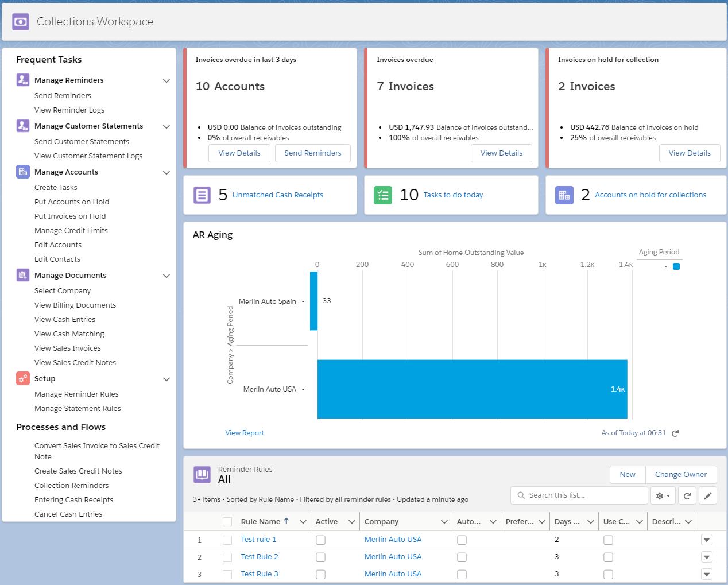This screenshot has width=728, height=585.
Task: Click the Unmatched Cash Receipts icon
Action: click(x=202, y=195)
